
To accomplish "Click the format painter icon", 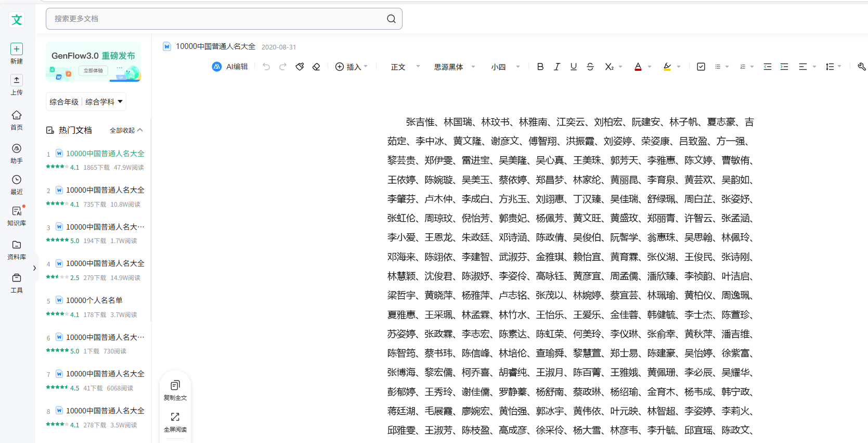I will click(x=300, y=67).
